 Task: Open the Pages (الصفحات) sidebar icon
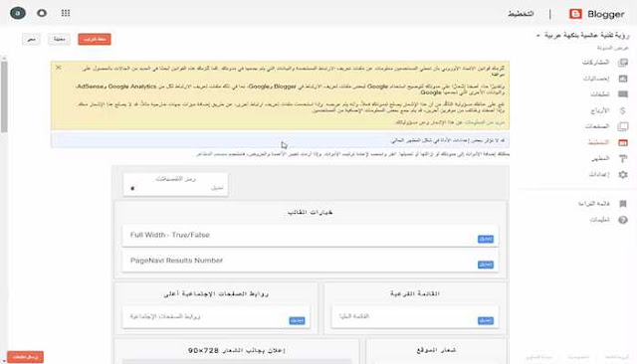623,126
